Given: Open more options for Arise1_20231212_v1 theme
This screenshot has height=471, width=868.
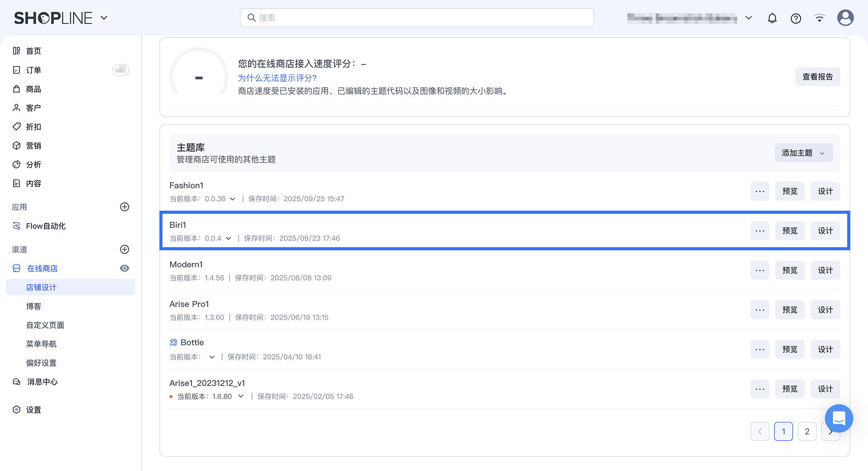Looking at the screenshot, I should [x=760, y=389].
